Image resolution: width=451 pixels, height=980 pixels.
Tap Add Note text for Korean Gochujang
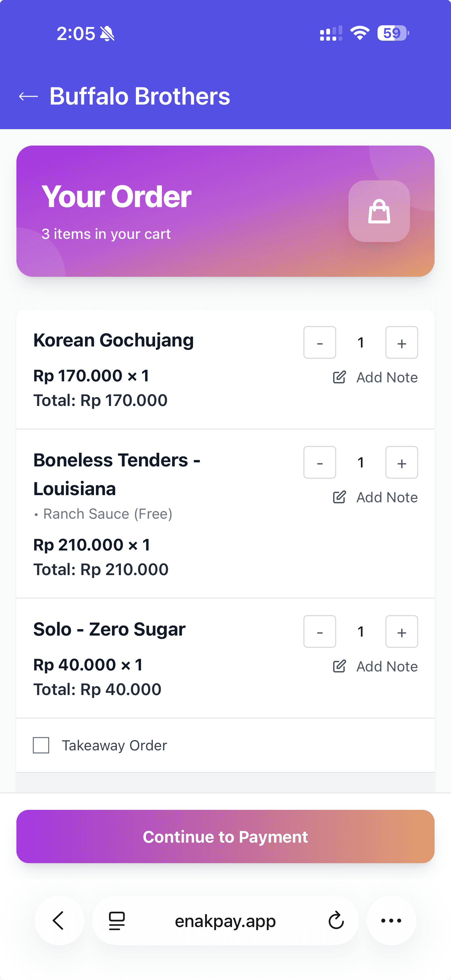387,377
